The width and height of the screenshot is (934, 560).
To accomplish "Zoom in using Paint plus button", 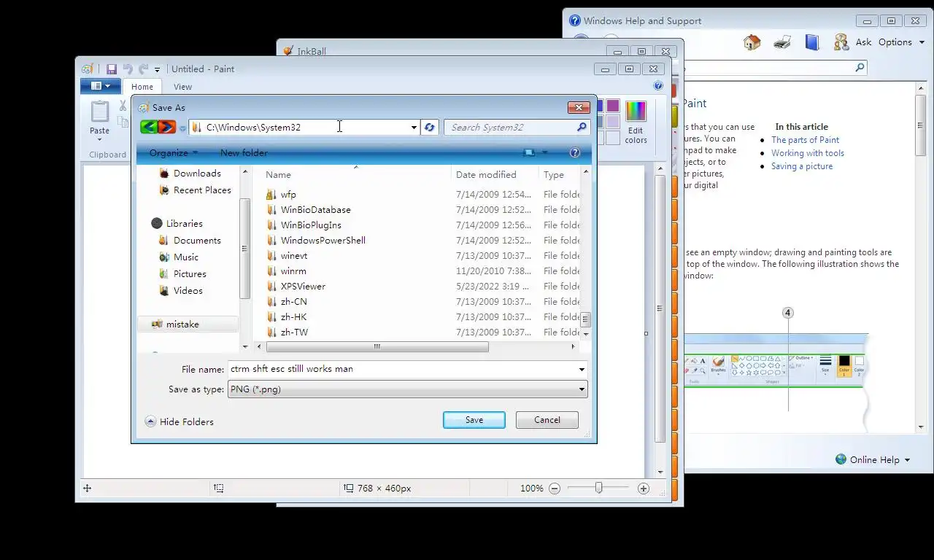I will click(643, 489).
